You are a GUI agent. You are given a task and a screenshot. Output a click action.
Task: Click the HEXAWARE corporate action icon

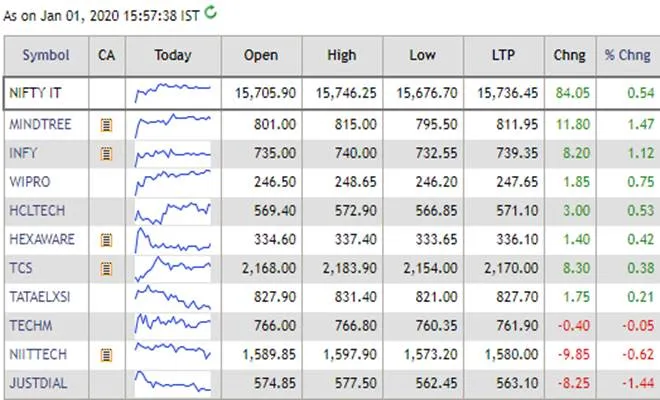pyautogui.click(x=106, y=240)
